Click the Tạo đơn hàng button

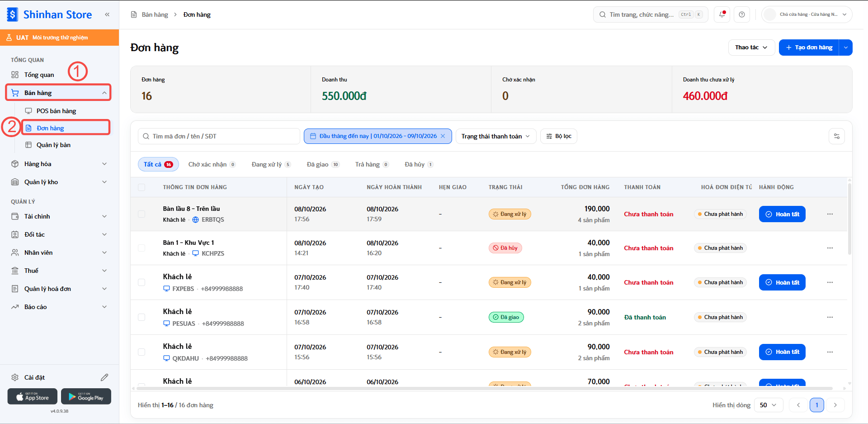pos(809,48)
